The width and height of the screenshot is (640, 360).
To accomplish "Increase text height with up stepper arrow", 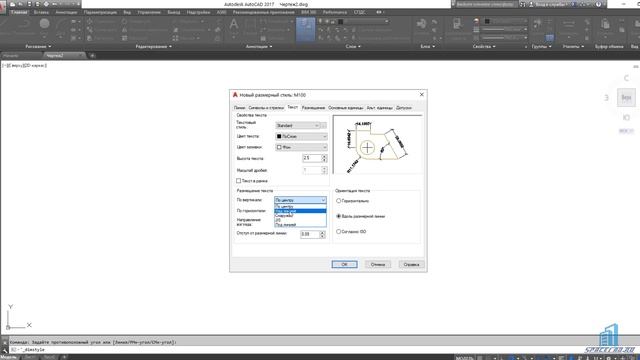I will 324,156.
